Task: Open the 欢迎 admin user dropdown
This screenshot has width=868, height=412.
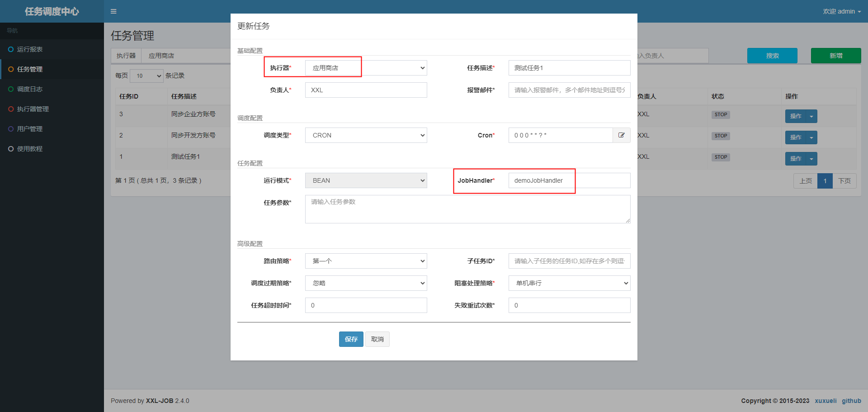Action: pyautogui.click(x=842, y=11)
